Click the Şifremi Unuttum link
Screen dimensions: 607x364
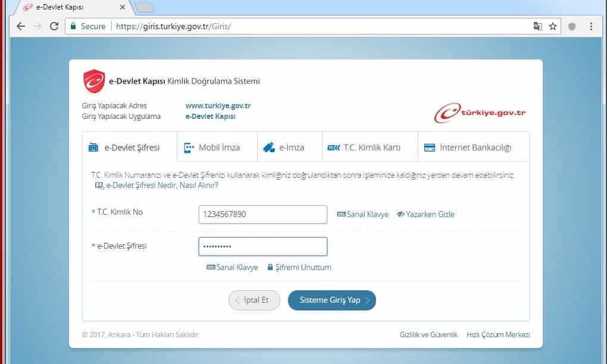click(299, 267)
